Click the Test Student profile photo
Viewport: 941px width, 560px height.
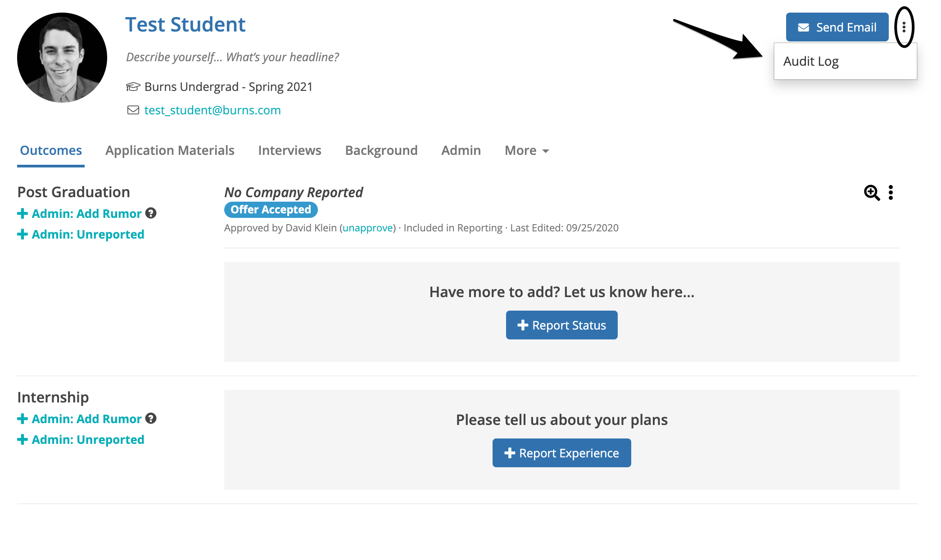[x=62, y=58]
